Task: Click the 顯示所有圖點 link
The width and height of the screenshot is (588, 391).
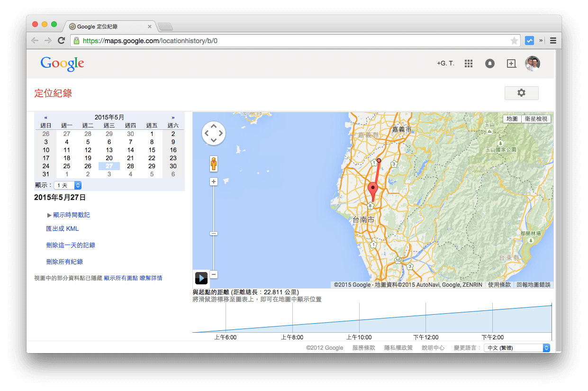Action: click(121, 278)
